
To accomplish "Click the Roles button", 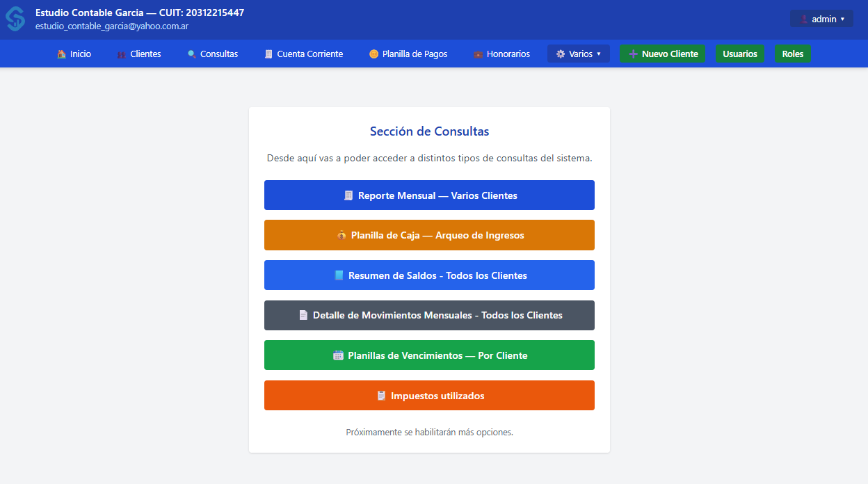I will tap(792, 54).
